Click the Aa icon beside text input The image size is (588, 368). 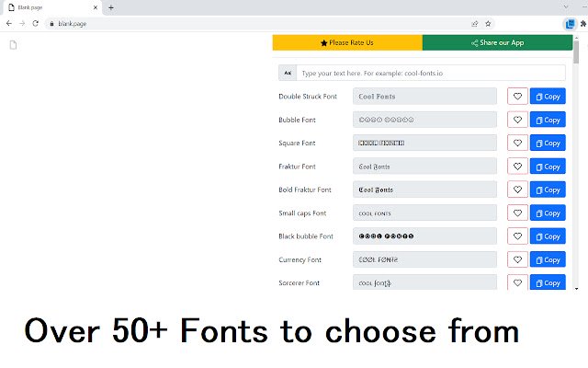click(x=288, y=73)
